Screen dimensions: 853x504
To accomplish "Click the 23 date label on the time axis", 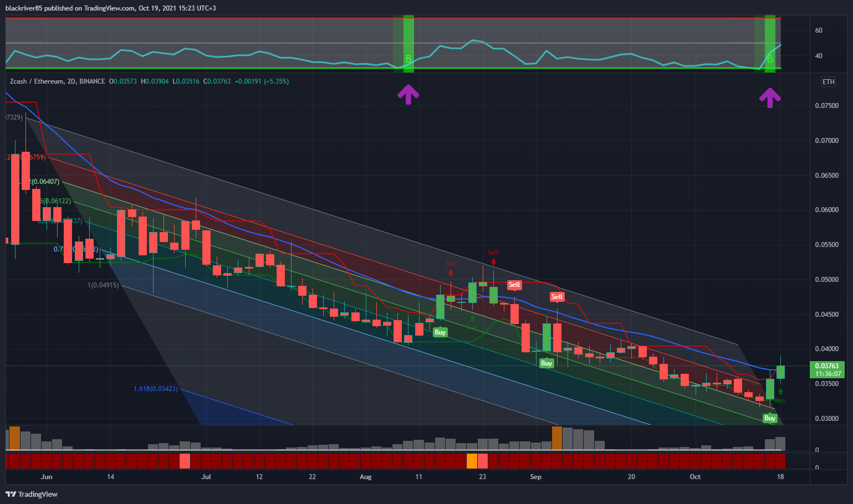I will coord(483,477).
